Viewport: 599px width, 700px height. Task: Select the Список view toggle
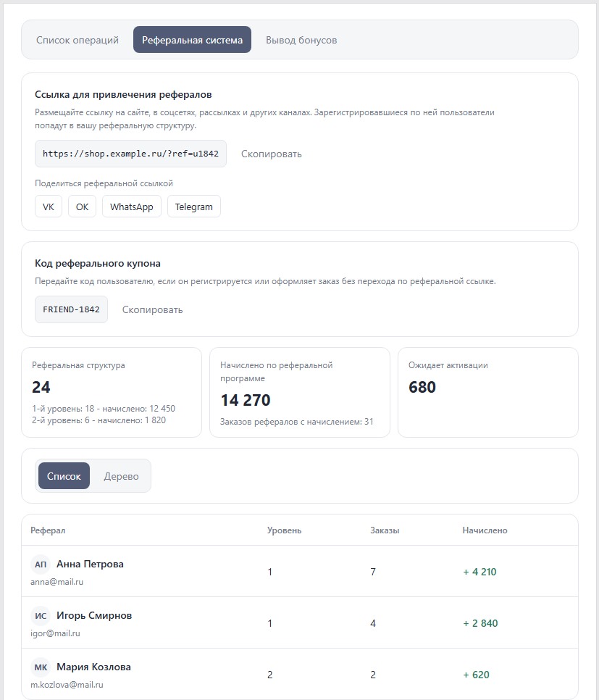tap(64, 476)
